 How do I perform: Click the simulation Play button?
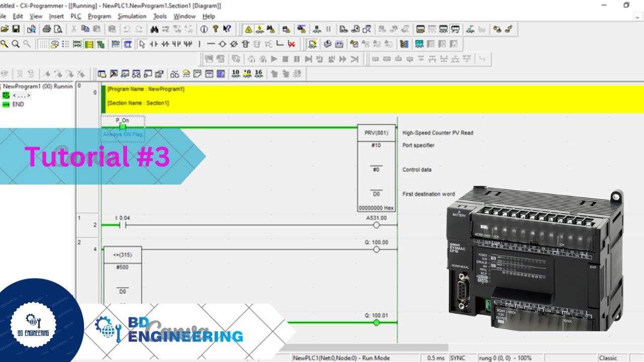coord(274,59)
